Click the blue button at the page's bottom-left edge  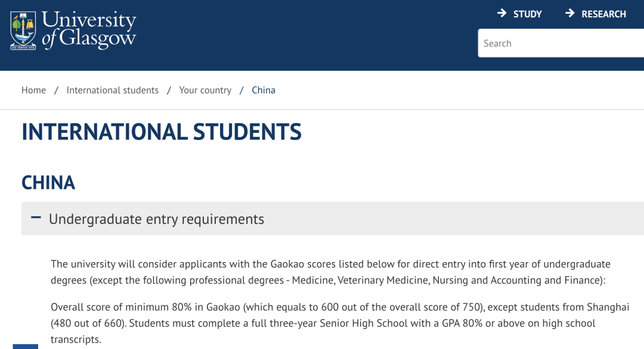click(26, 347)
